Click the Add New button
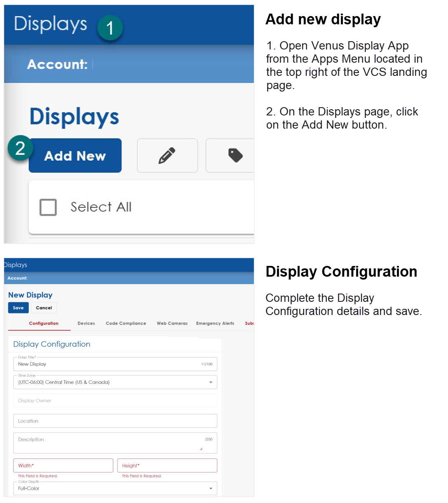The height and width of the screenshot is (503, 448). 75,155
